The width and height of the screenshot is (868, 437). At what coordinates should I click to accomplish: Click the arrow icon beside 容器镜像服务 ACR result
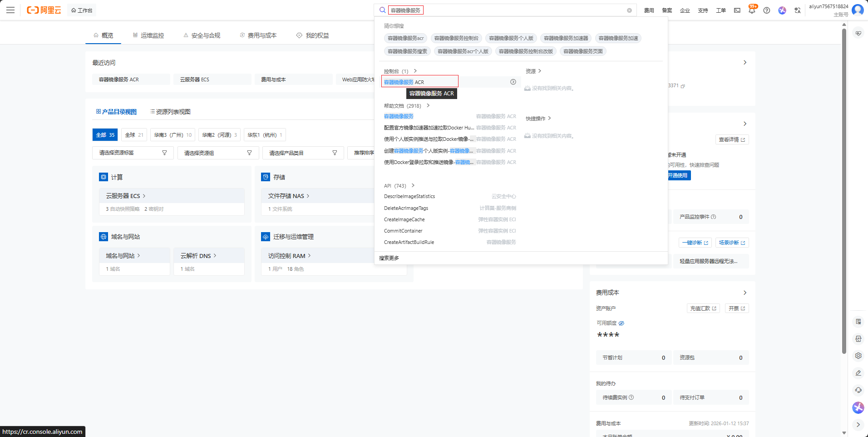tap(513, 82)
